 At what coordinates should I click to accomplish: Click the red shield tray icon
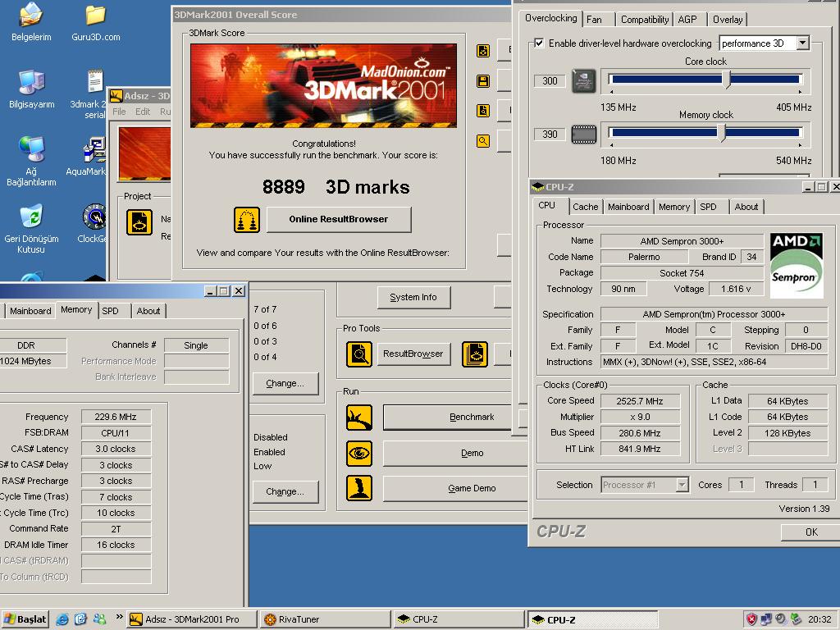tap(751, 619)
